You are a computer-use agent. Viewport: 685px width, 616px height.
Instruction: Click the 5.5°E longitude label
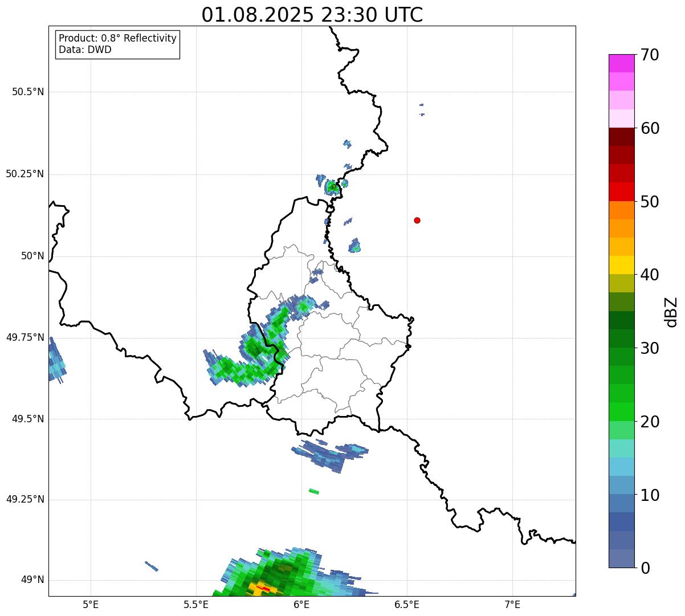196,604
